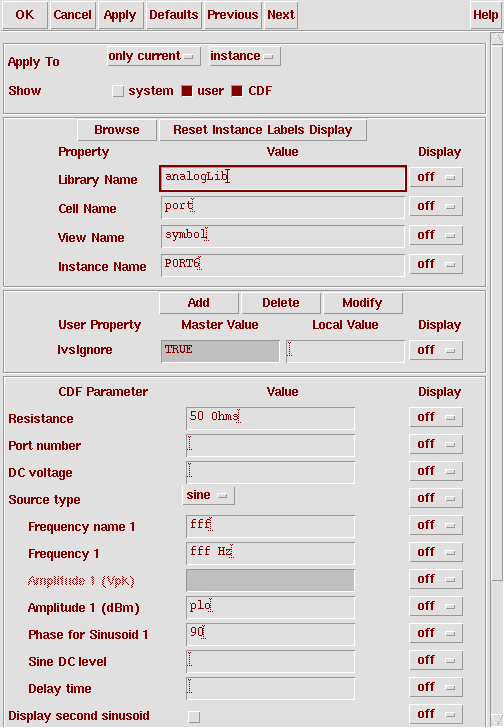Open Display dropdown for Library Name
The width and height of the screenshot is (504, 728).
point(436,177)
